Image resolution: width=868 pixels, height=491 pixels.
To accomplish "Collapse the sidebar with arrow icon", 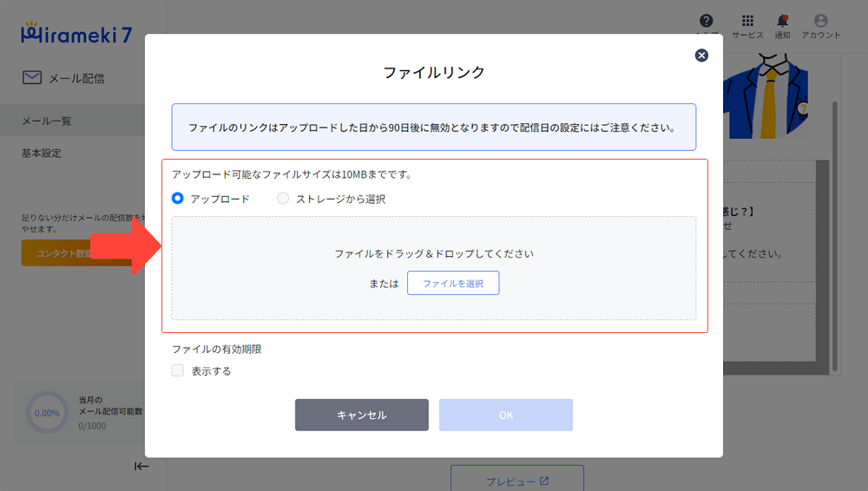I will (x=141, y=466).
